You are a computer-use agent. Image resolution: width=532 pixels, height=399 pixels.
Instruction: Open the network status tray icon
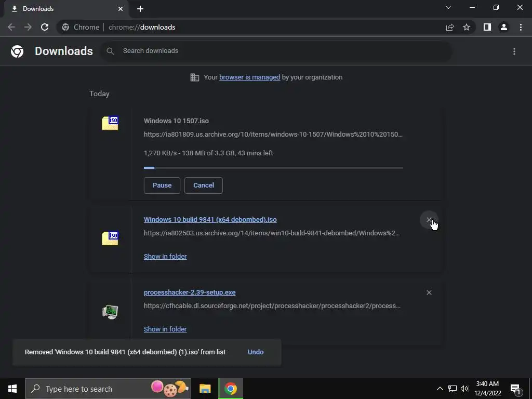click(453, 389)
